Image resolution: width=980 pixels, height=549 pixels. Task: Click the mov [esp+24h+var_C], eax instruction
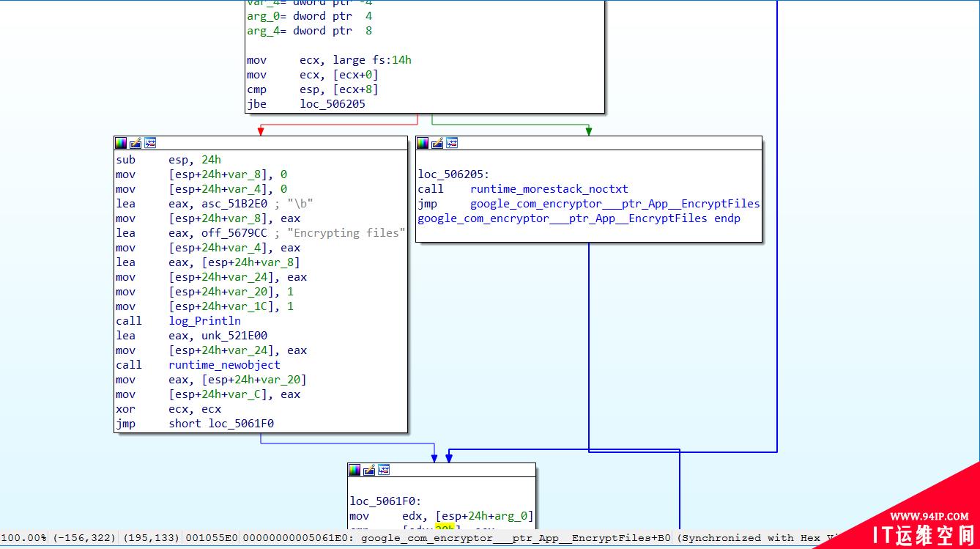208,394
